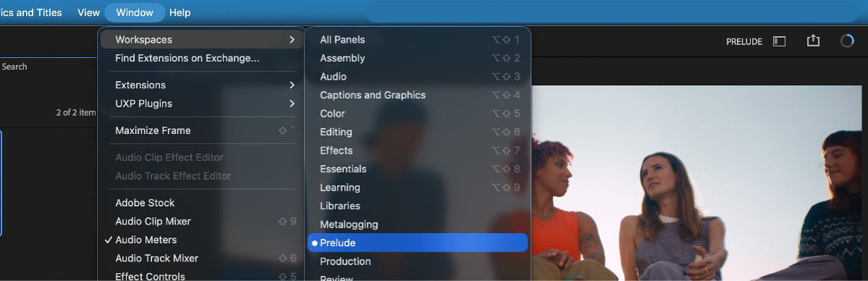Open the Help menu

[180, 12]
